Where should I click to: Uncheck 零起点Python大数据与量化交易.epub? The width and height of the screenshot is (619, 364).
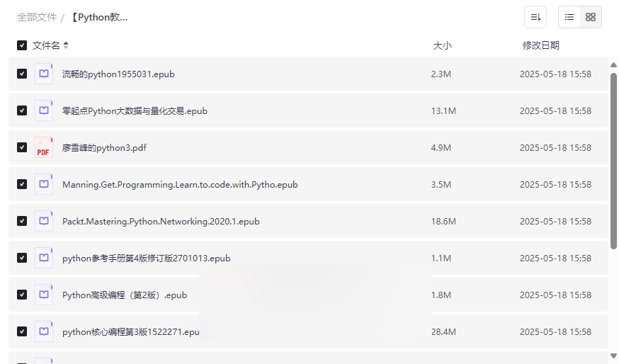pyautogui.click(x=22, y=110)
